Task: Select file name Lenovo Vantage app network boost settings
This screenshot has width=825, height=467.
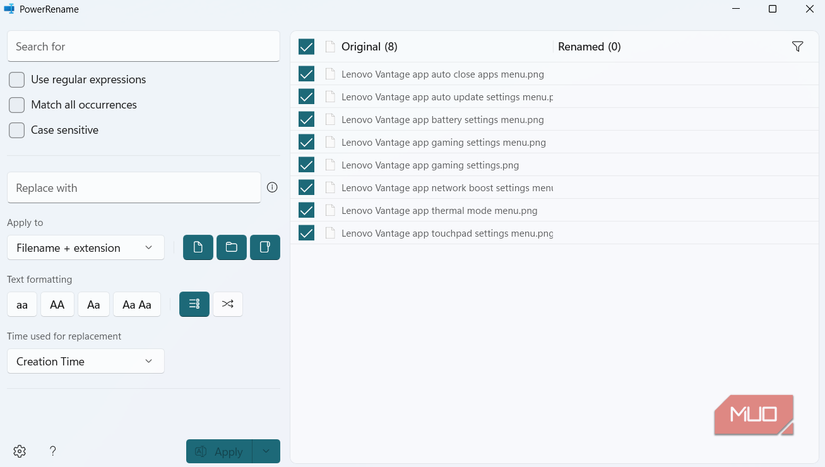Action: pyautogui.click(x=447, y=188)
